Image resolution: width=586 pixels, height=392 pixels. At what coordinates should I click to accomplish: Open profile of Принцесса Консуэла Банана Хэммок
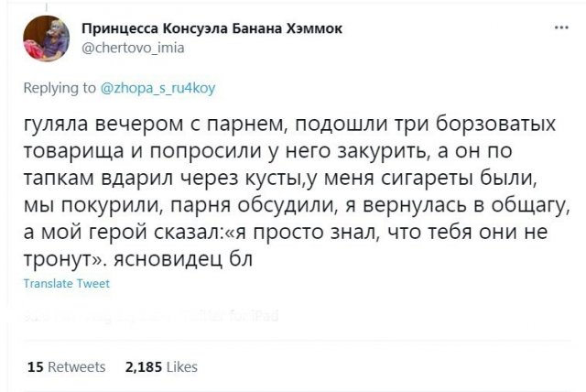pyautogui.click(x=212, y=28)
